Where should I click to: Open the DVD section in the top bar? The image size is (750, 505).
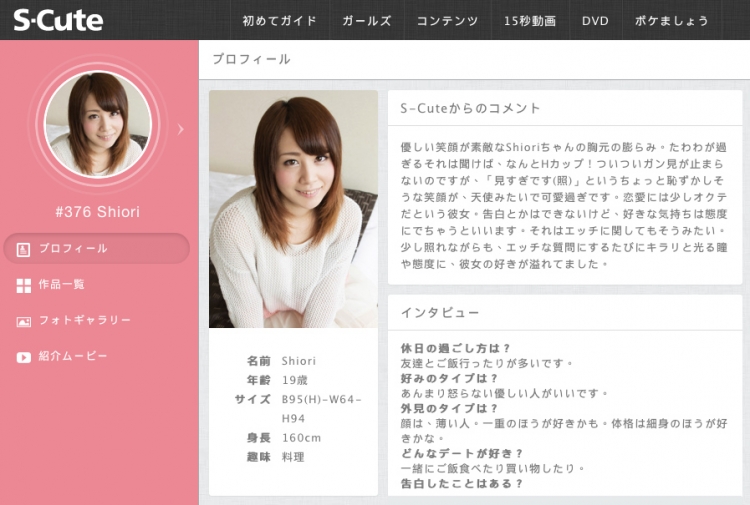click(x=595, y=21)
